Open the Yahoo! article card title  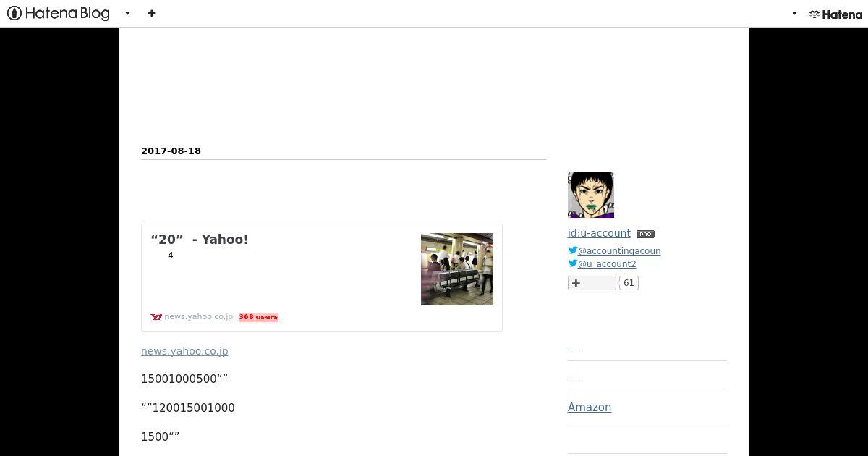pyautogui.click(x=200, y=240)
